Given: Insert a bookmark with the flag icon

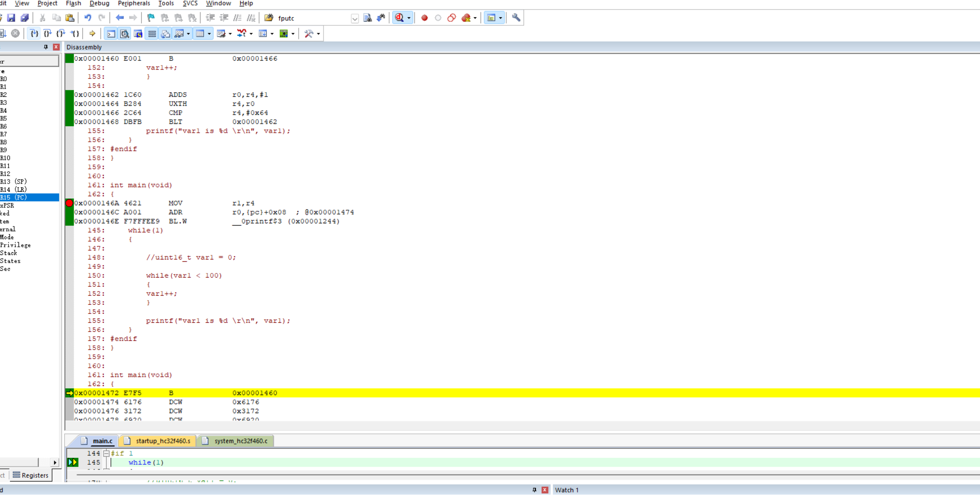Looking at the screenshot, I should point(151,18).
